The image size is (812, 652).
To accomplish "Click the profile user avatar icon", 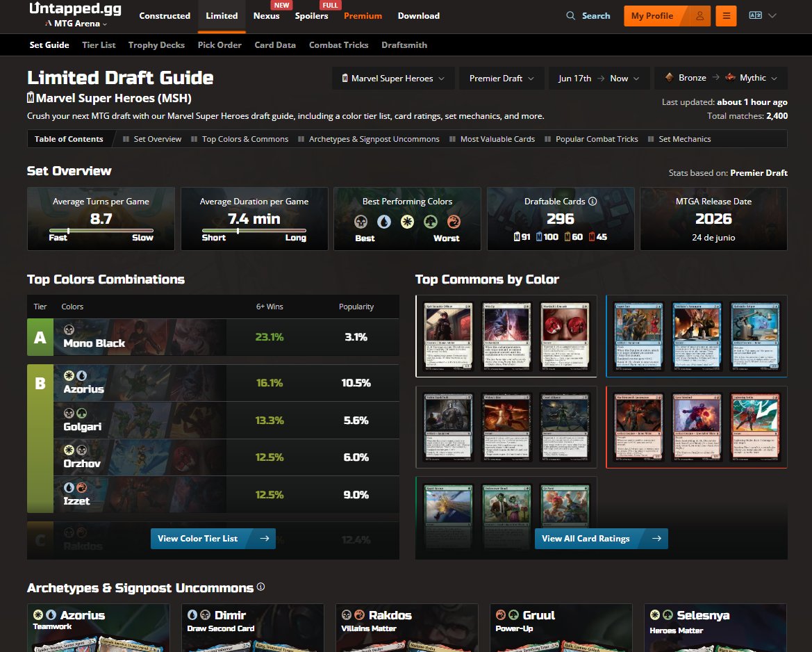I will coord(699,16).
